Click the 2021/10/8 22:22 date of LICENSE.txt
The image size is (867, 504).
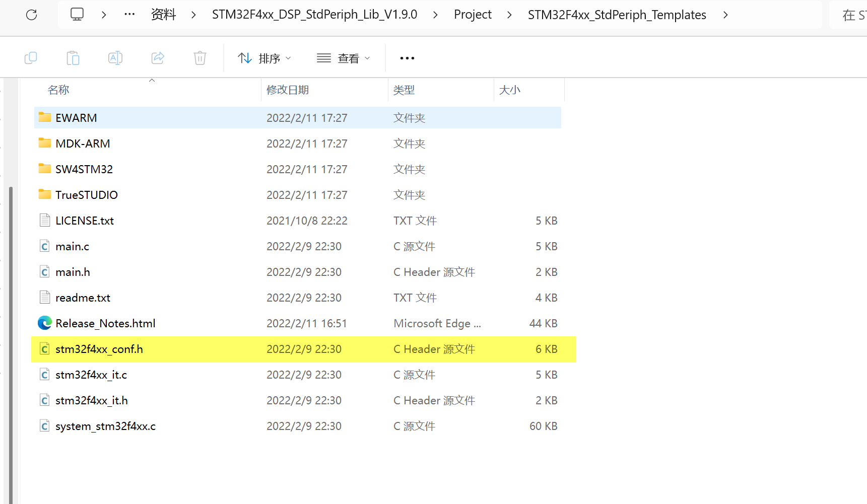[307, 220]
